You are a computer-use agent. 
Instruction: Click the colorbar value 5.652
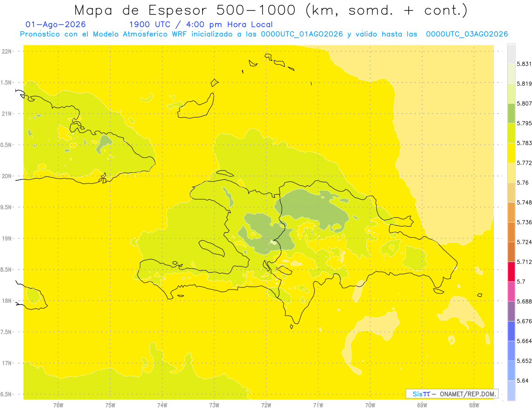(524, 361)
